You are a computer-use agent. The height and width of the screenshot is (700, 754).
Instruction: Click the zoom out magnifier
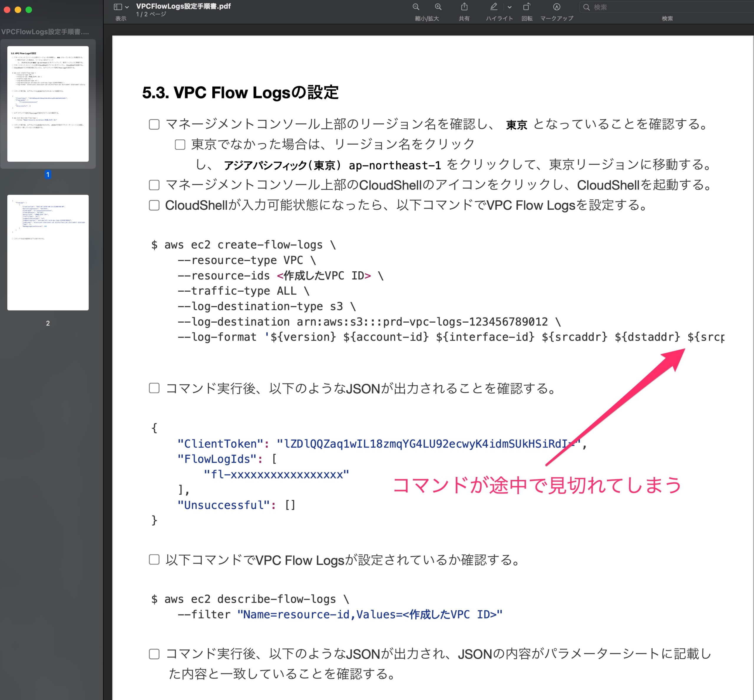tap(416, 7)
